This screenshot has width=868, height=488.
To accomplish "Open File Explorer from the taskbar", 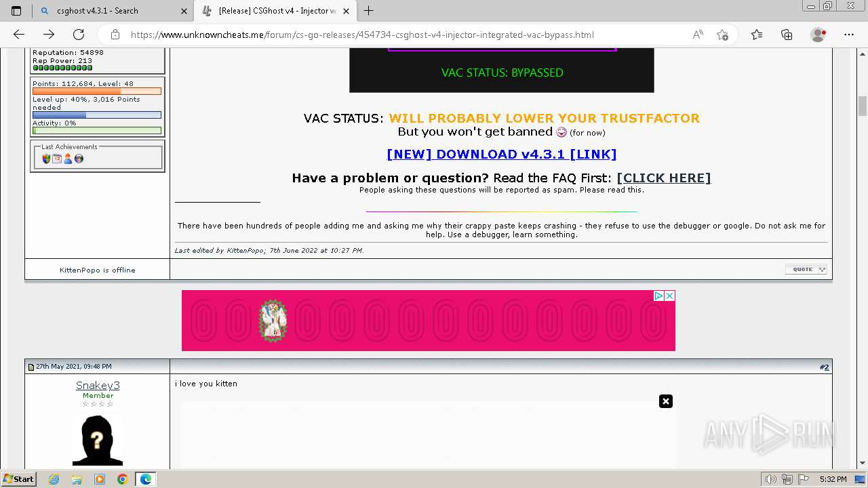I will pyautogui.click(x=77, y=479).
